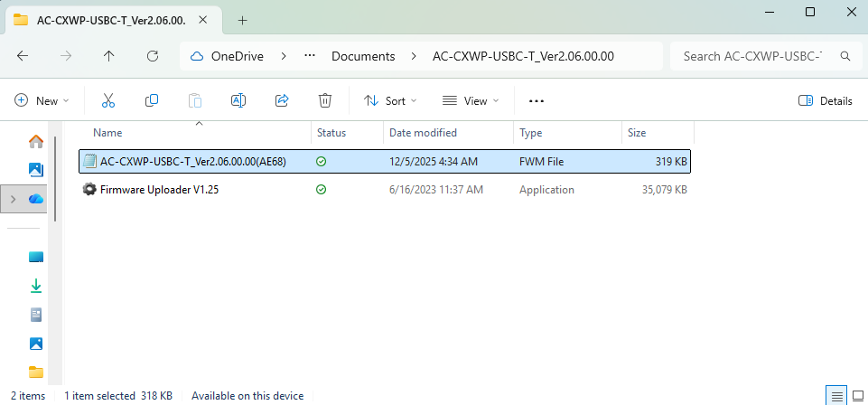
Task: Click the Refresh button in navigation bar
Action: click(153, 56)
